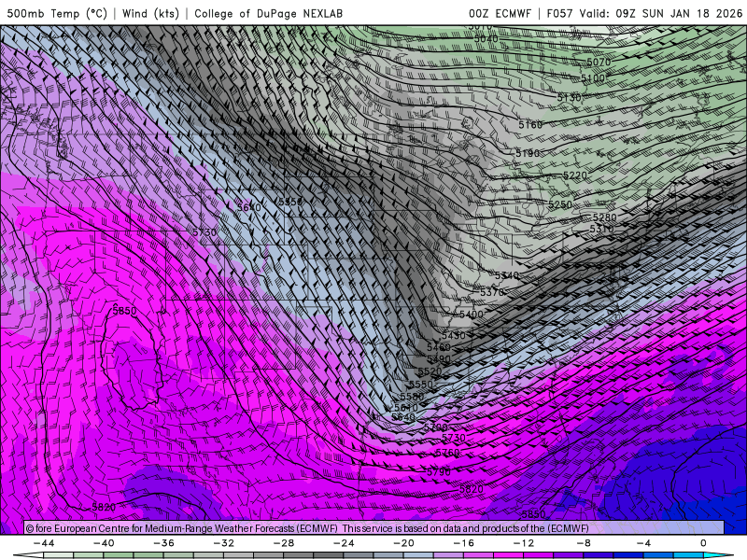
Task: Select the 5430 height contour label
Action: (454, 335)
